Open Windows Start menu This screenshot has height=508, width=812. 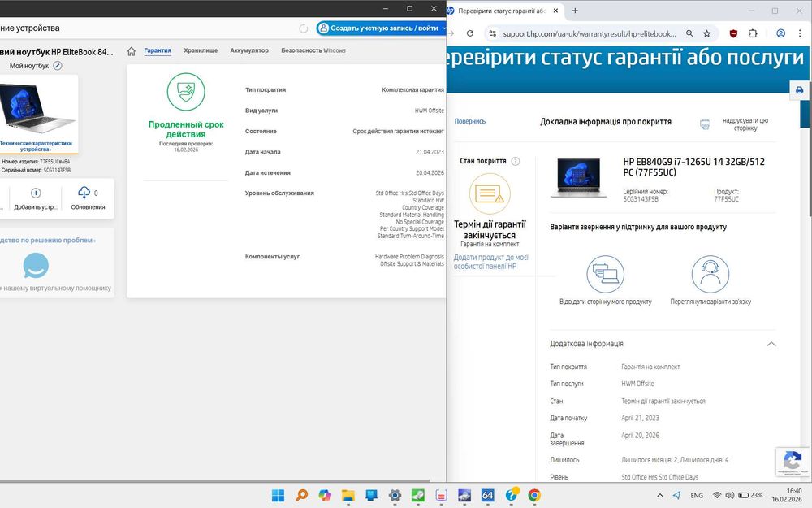point(278,495)
